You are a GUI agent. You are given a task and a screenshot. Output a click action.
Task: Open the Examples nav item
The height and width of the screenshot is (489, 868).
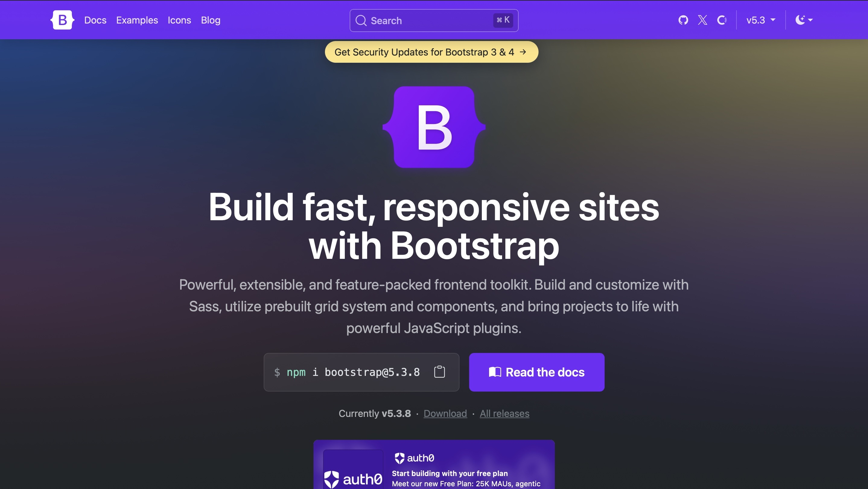point(137,20)
